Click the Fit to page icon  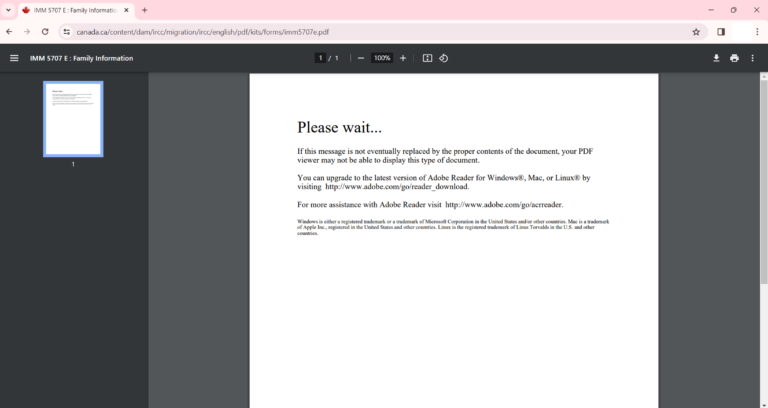427,58
